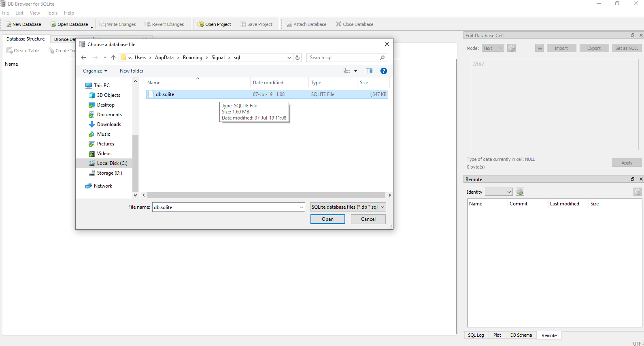This screenshot has height=346, width=644.
Task: Select Desktop in navigation pane
Action: (106, 105)
